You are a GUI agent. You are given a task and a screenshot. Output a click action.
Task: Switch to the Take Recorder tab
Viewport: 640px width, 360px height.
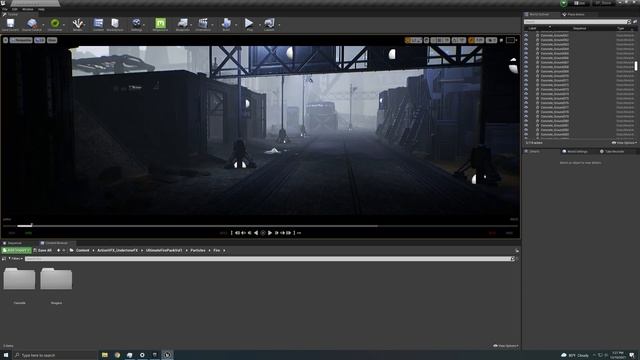pyautogui.click(x=614, y=151)
